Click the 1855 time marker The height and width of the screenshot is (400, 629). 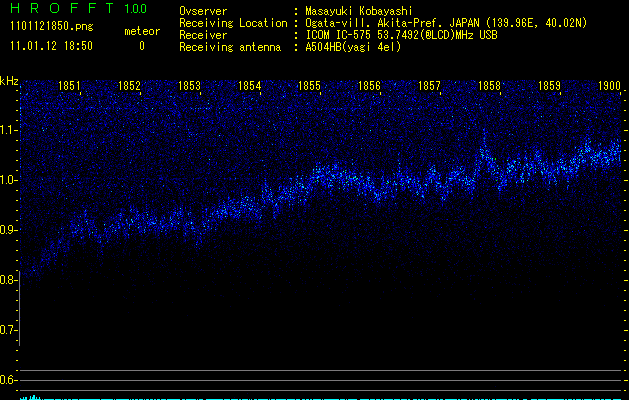tap(309, 86)
